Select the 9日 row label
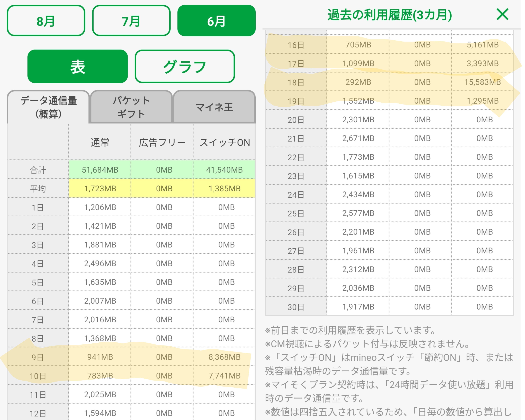525x420 pixels. coord(38,357)
